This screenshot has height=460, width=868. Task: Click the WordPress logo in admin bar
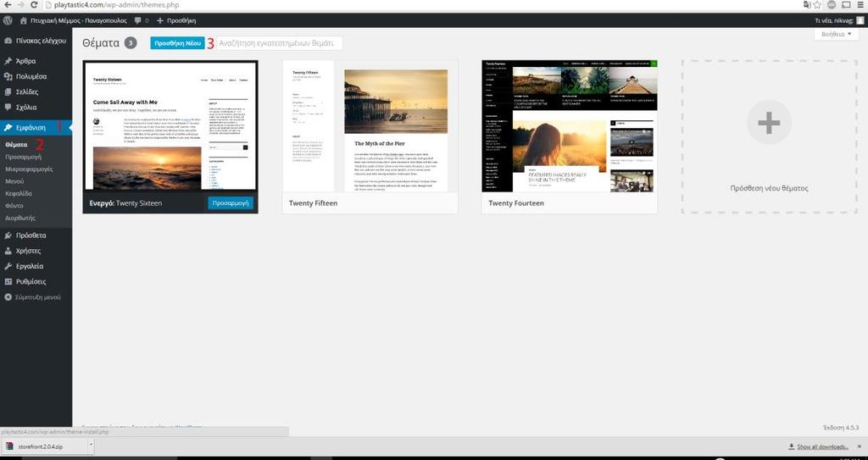point(8,20)
